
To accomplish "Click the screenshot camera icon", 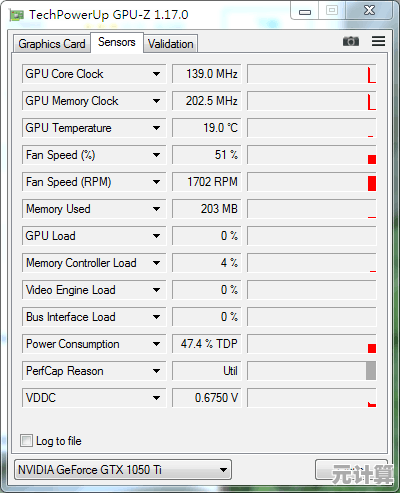I will tap(351, 41).
